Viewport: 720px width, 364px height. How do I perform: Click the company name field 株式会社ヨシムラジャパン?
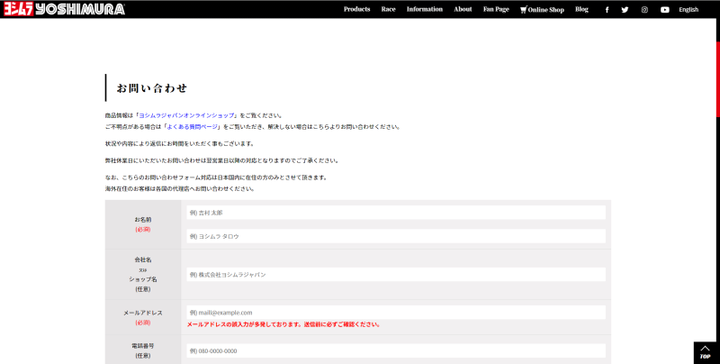pos(396,274)
